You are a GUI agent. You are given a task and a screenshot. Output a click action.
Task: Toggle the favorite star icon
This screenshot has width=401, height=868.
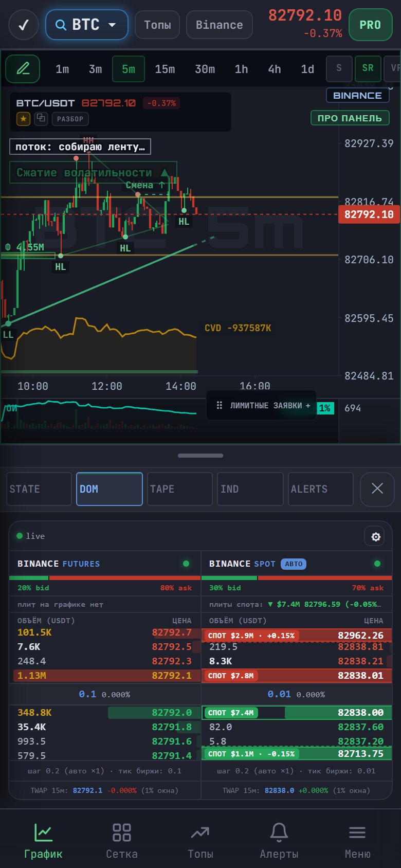pos(23,119)
